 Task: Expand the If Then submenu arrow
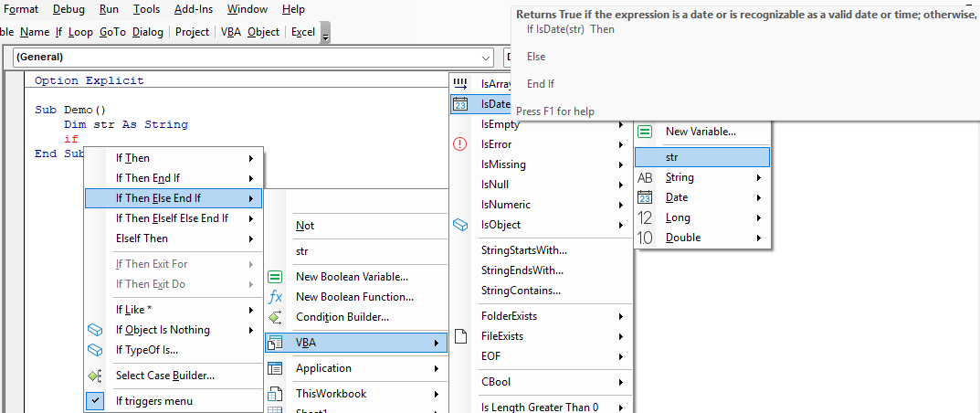(251, 158)
